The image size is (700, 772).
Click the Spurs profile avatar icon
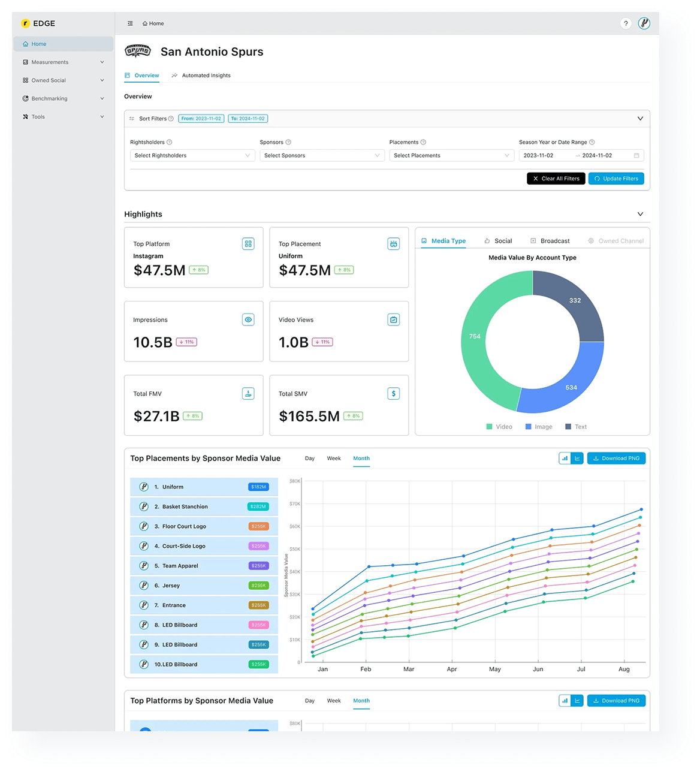click(x=644, y=23)
